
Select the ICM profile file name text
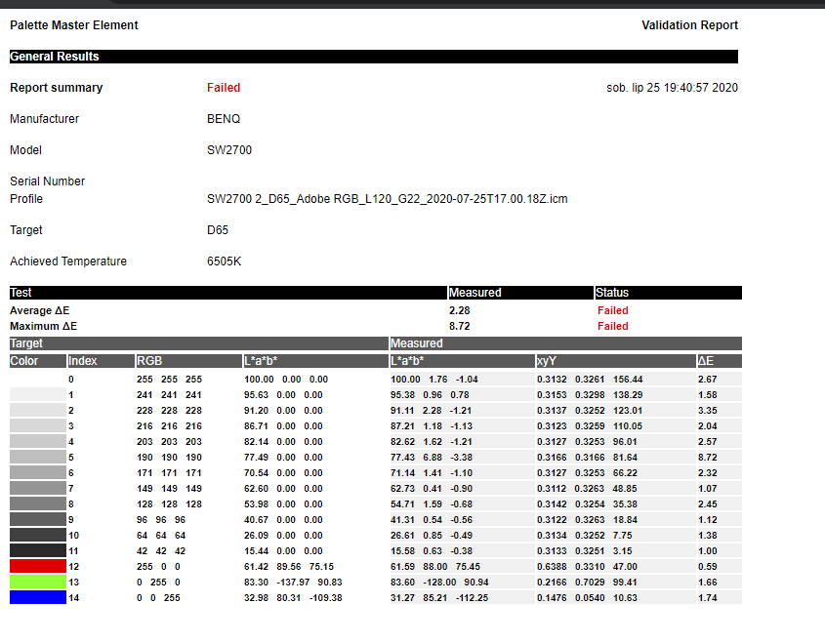pos(387,199)
